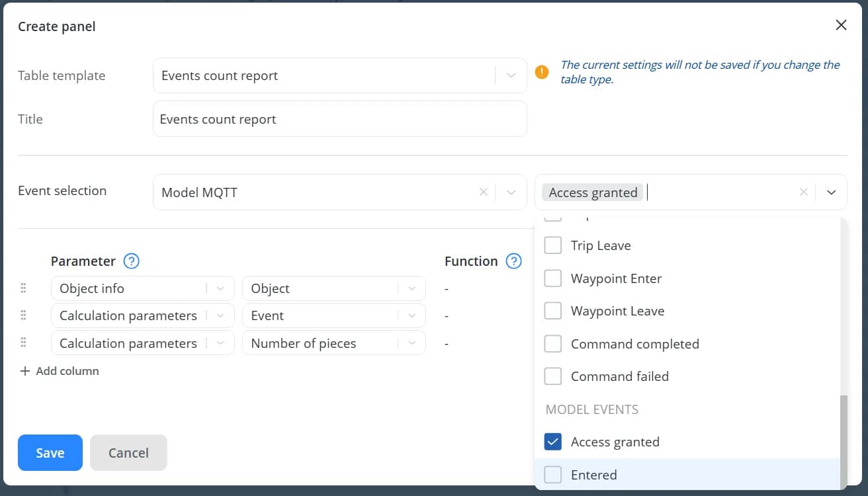This screenshot has height=496, width=868.
Task: Select the Waypoint Enter option label
Action: click(616, 278)
